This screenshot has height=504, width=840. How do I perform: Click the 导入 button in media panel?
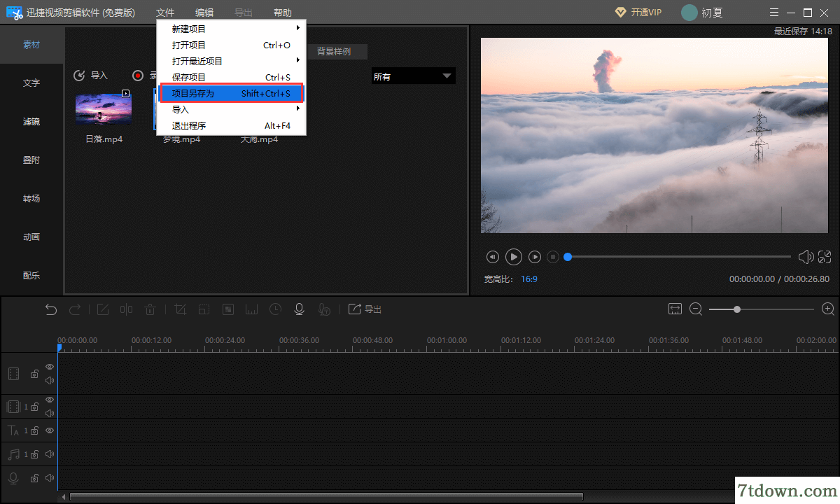click(x=91, y=76)
